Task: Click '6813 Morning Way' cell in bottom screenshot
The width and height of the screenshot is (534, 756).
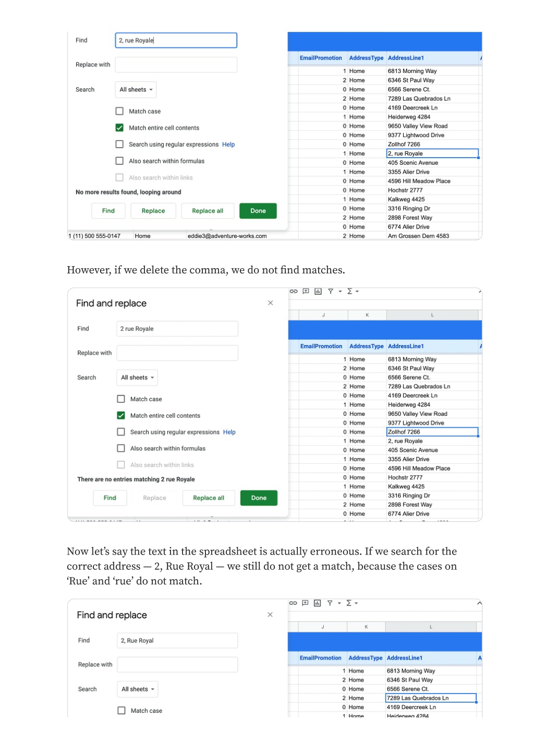Action: click(431, 671)
